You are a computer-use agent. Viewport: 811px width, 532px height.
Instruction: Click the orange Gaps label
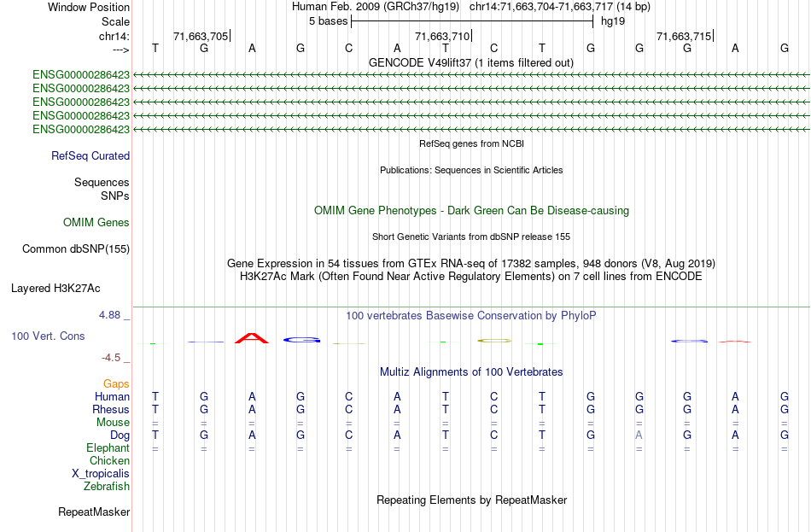116,384
